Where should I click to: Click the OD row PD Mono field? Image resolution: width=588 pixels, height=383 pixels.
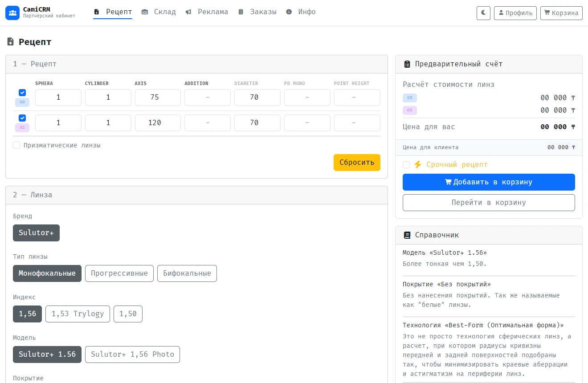tap(307, 98)
